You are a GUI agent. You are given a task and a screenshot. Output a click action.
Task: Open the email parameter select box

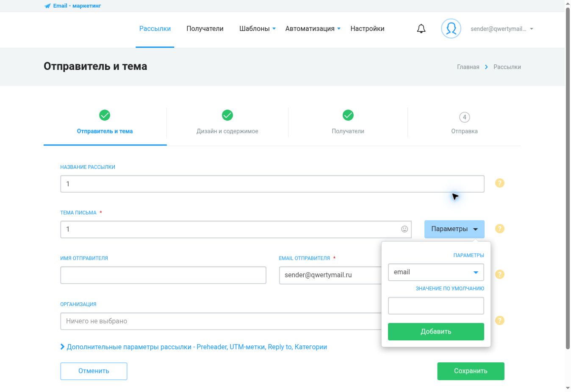[x=436, y=272]
